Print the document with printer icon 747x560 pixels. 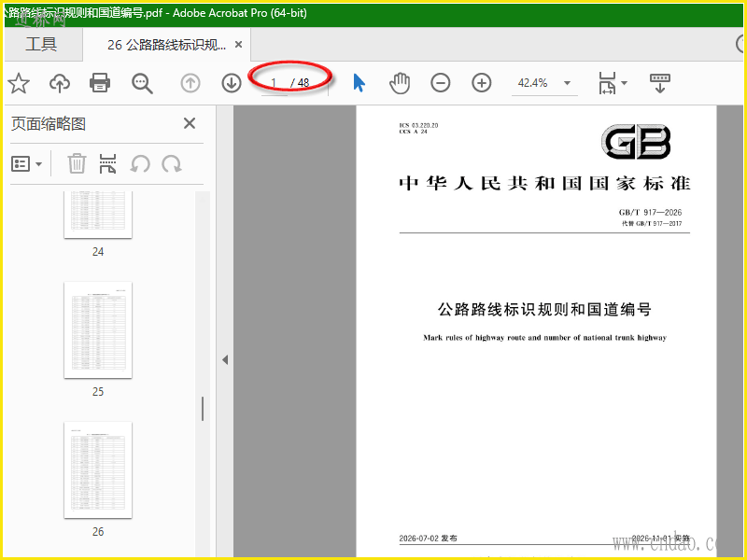click(100, 83)
